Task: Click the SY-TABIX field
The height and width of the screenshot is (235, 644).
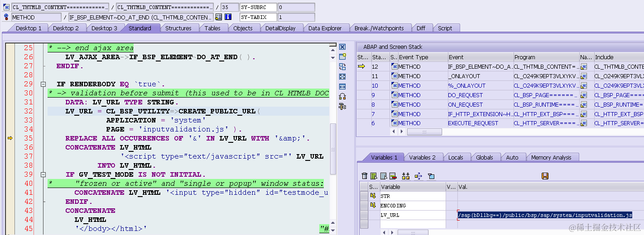Action: coord(258,17)
